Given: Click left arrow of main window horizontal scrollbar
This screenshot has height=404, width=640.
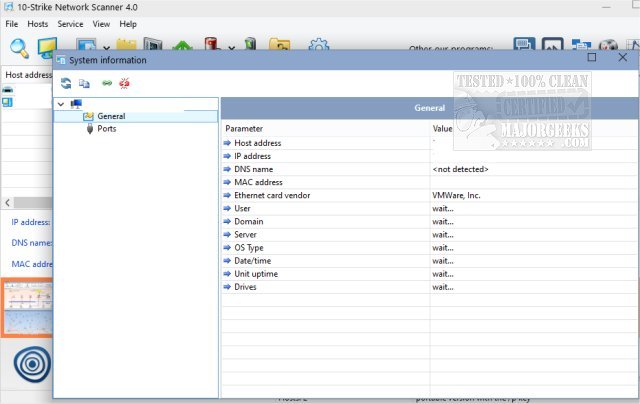Looking at the screenshot, I should pyautogui.click(x=7, y=203).
